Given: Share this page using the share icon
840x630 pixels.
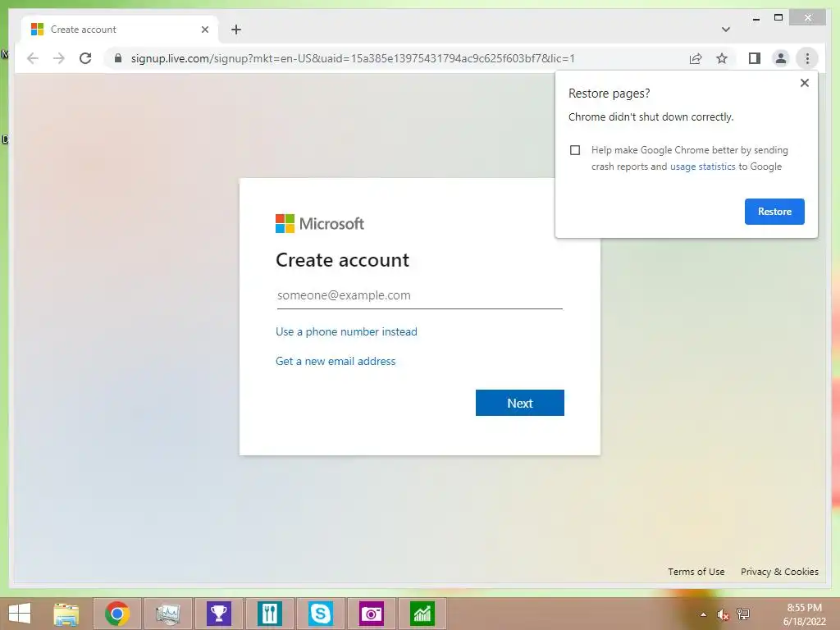Looking at the screenshot, I should tap(696, 58).
